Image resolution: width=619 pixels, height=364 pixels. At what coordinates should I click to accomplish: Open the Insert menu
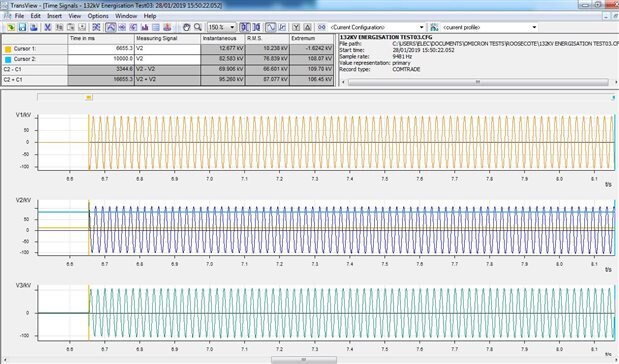(54, 16)
